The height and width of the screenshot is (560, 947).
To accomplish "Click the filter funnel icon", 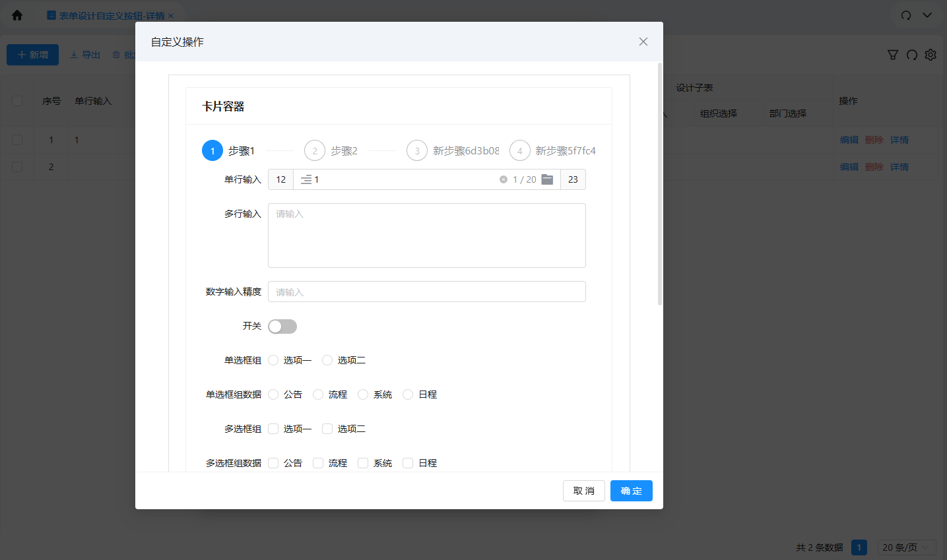I will (893, 55).
